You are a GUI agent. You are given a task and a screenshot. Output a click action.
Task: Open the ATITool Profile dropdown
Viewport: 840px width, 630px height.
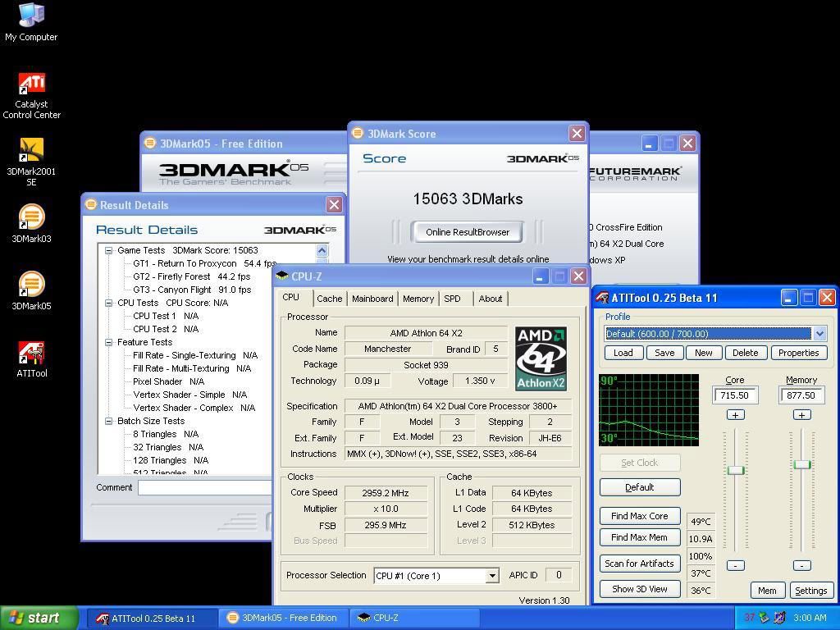(819, 333)
